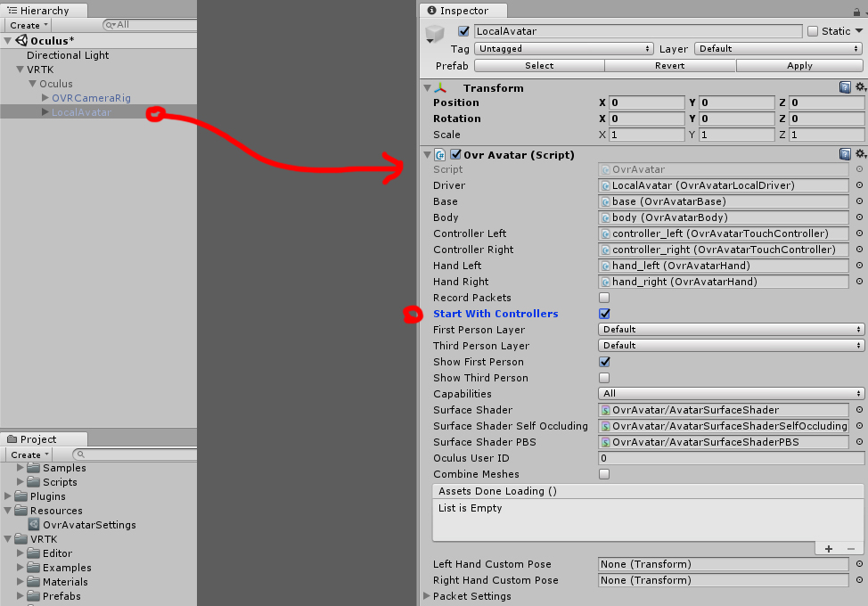
Task: Open Ovr Avatar script help icon
Action: (x=845, y=154)
